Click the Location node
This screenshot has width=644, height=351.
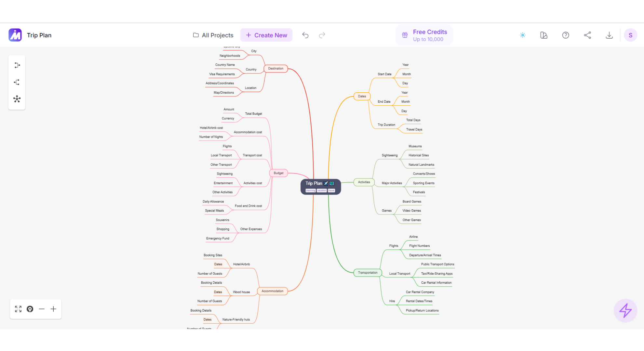click(x=251, y=88)
